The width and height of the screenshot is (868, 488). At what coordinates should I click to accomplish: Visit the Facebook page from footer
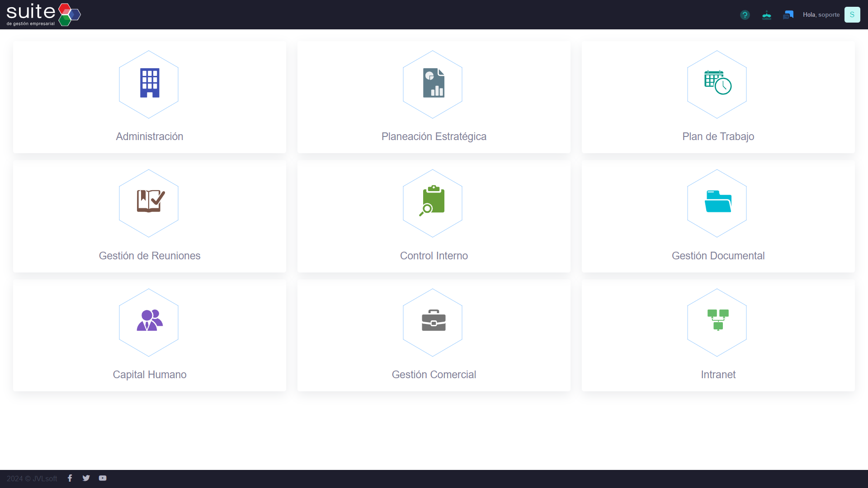point(70,478)
